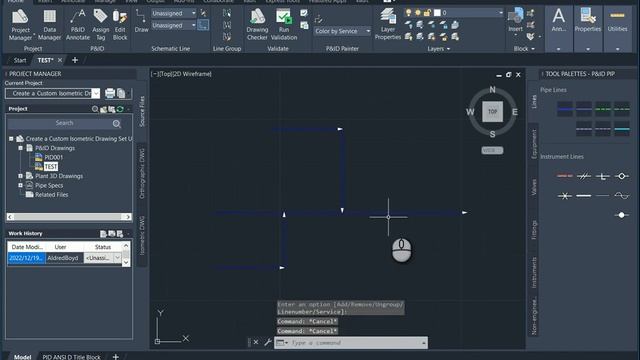Toggle the layer freeze sun icon

point(418,13)
